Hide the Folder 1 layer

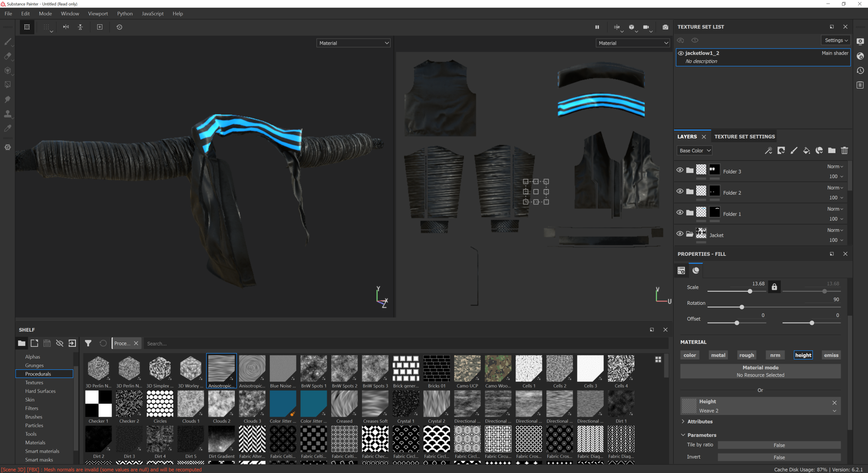coord(680,212)
